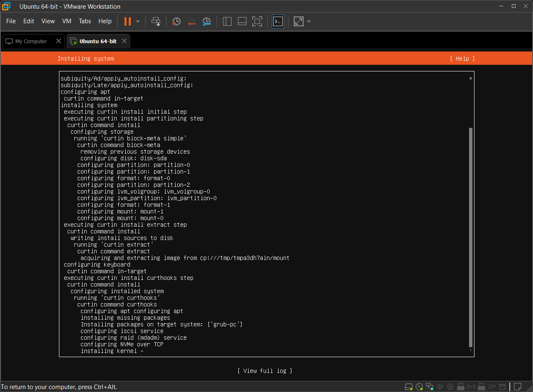The width and height of the screenshot is (533, 392).
Task: Open the VM menu
Action: pos(66,21)
